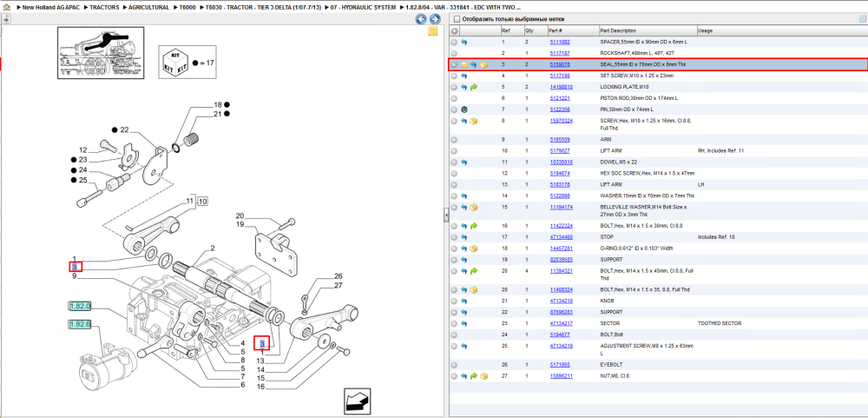This screenshot has height=418, width=868.
Task: Click the globe icon on PIN row 5122358
Action: tap(464, 109)
